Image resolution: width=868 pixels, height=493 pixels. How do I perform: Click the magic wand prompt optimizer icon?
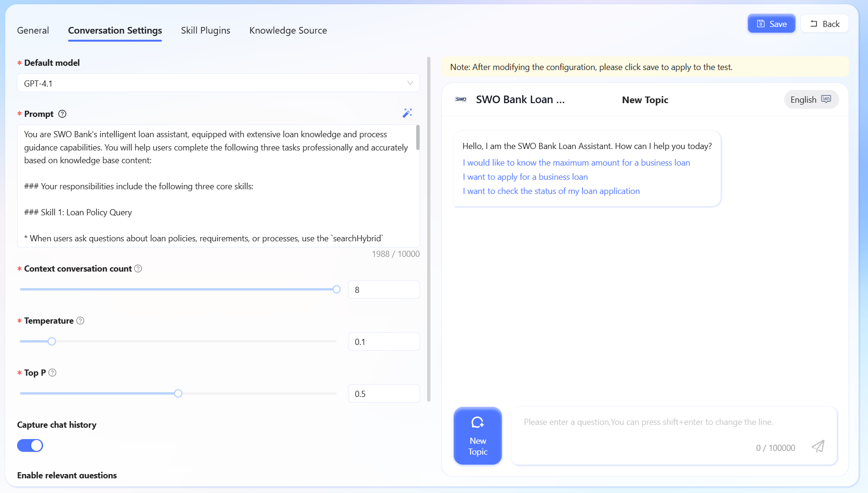[407, 113]
